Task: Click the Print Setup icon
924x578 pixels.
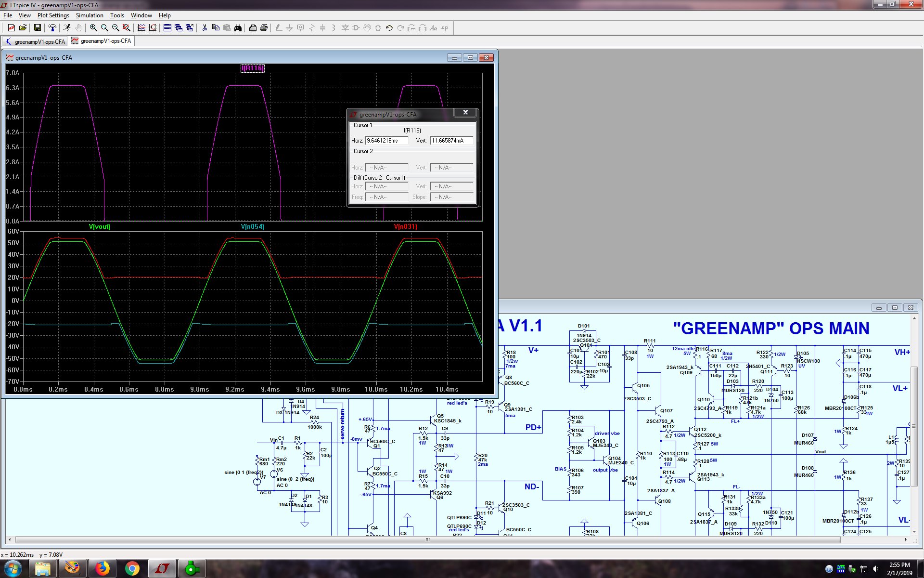Action: (x=253, y=28)
